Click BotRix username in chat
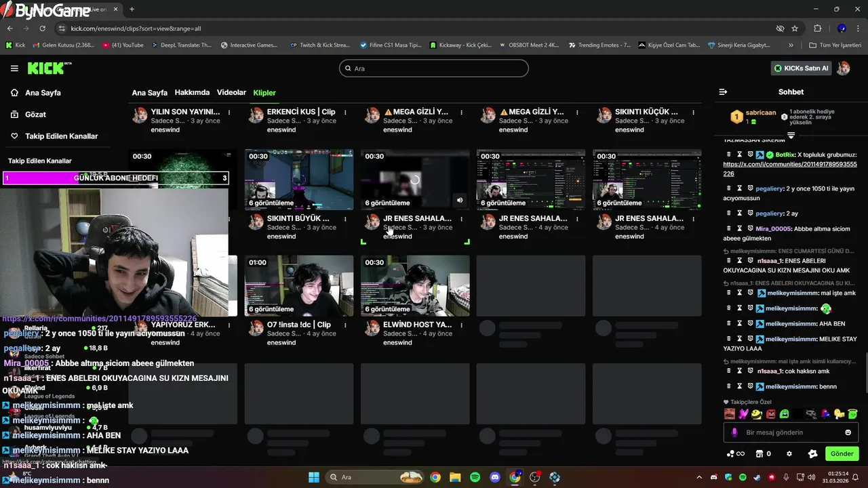868x488 pixels. point(785,155)
